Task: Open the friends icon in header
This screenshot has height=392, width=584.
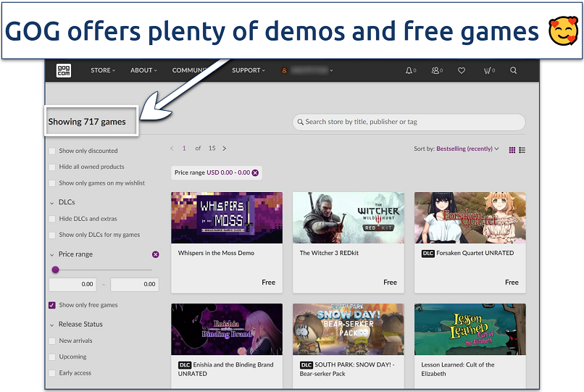Action: 435,70
